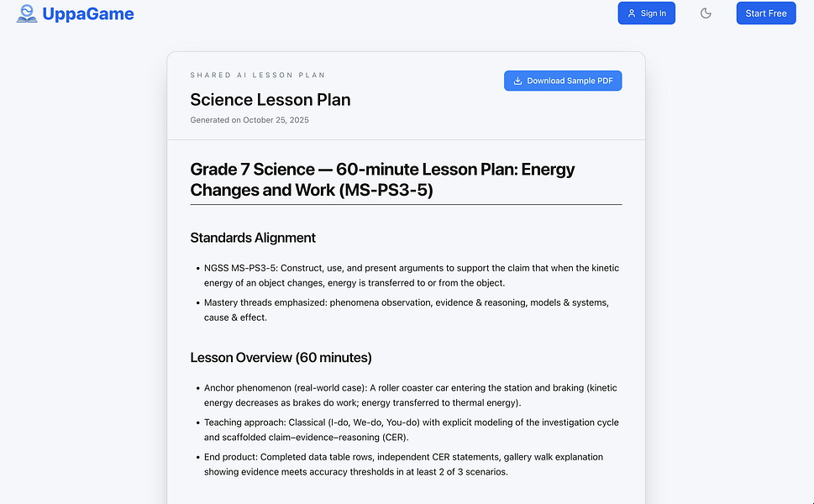Sign in using the Sign In button
Viewport: 814px width, 504px height.
coord(646,13)
